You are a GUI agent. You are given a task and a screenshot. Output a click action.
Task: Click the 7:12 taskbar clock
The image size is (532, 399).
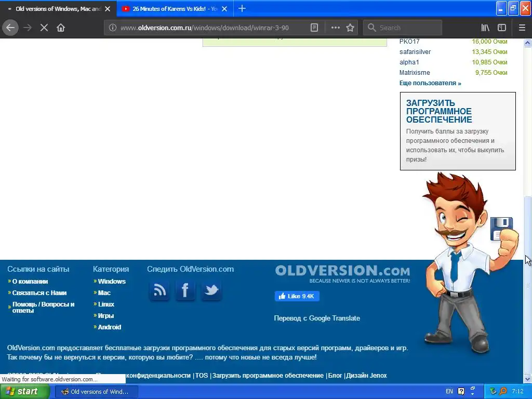(x=517, y=392)
